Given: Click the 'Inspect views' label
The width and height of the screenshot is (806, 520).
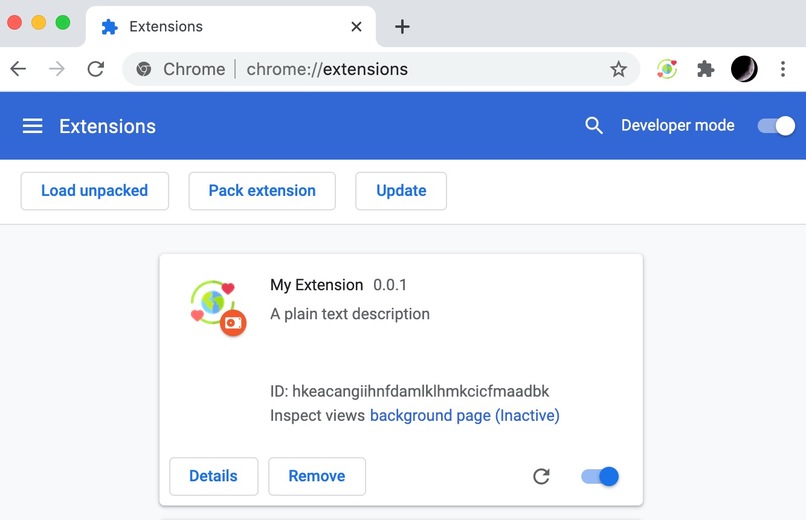Looking at the screenshot, I should coord(318,415).
